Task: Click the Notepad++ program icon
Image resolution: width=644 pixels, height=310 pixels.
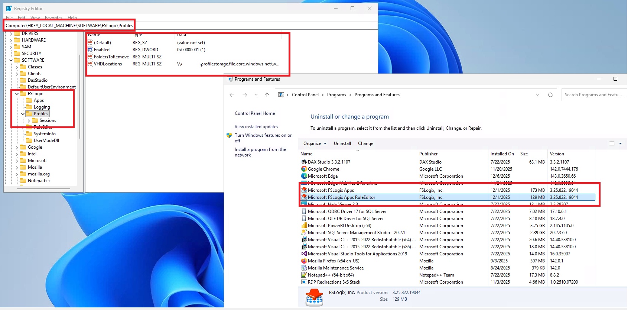Action: 304,275
